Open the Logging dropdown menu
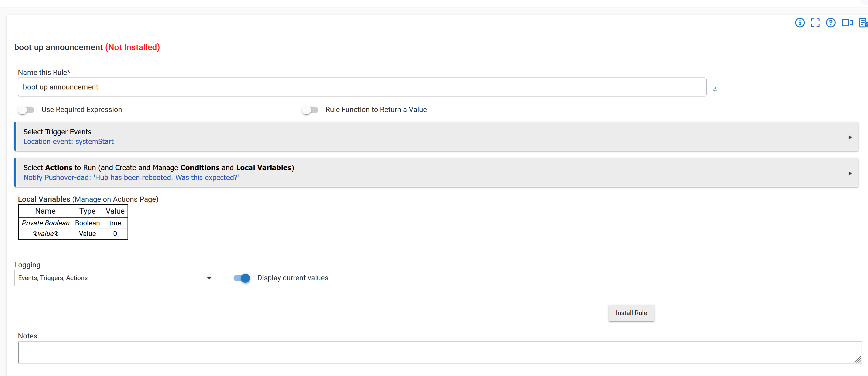868x376 pixels. coord(115,278)
